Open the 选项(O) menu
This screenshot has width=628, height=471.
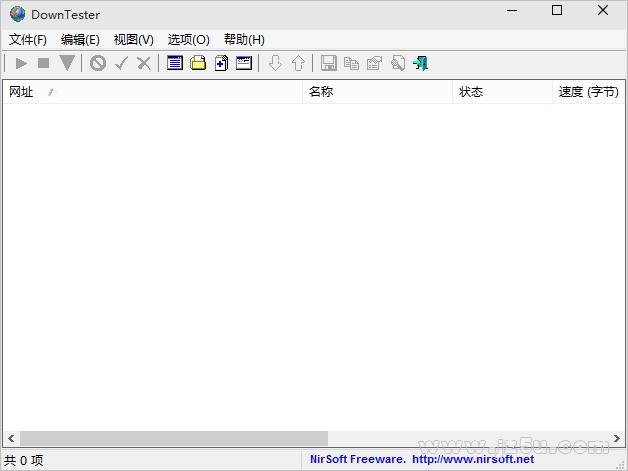pos(188,40)
